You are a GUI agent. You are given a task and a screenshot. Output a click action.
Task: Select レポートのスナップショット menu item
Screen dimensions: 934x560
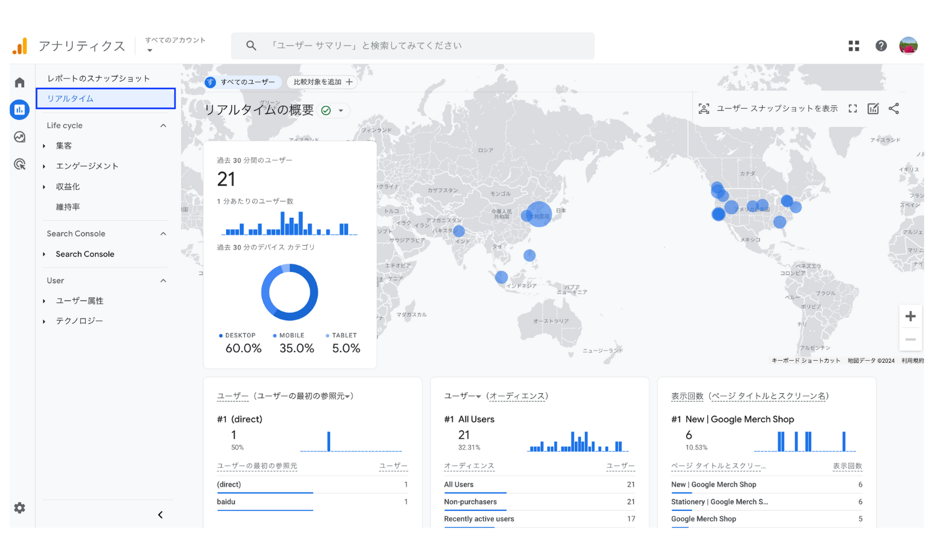tap(99, 78)
